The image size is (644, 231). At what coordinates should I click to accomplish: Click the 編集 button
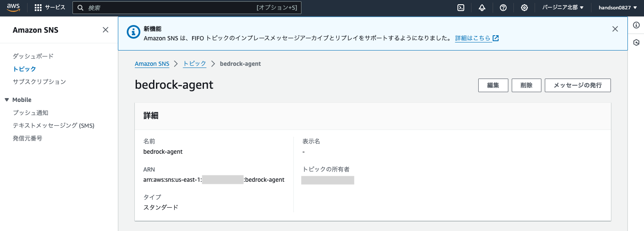[x=493, y=85]
